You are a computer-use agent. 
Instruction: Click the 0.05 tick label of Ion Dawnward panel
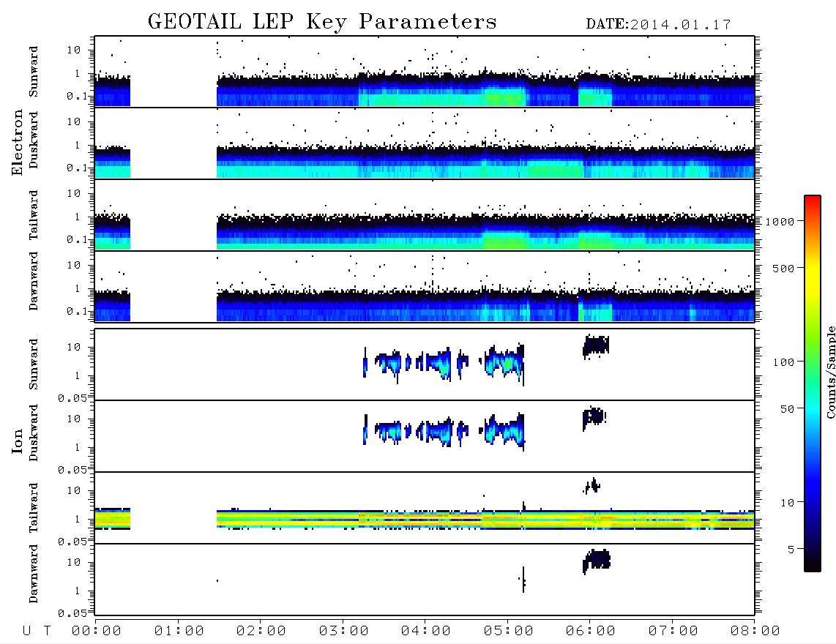point(72,613)
